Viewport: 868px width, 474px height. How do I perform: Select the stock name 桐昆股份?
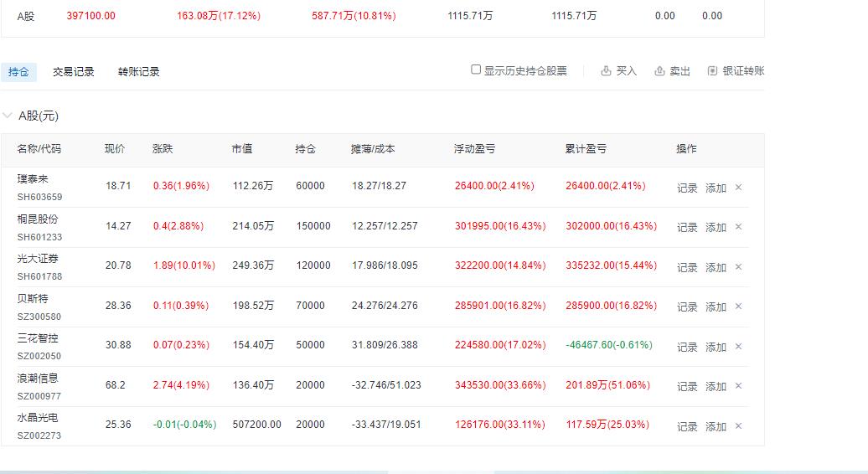38,219
